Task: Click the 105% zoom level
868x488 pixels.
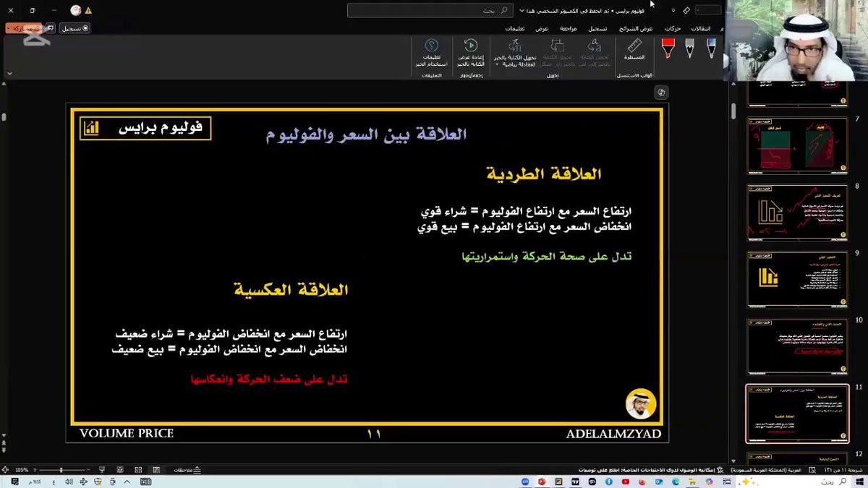Action: 22,470
